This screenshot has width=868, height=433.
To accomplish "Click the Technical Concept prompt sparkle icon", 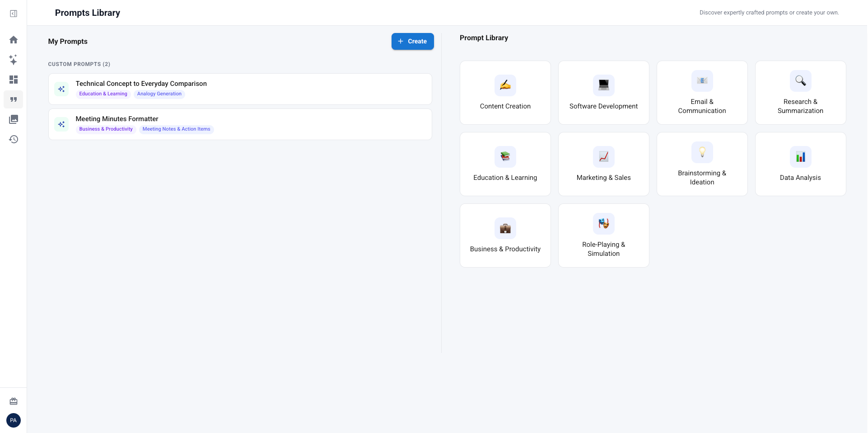I will click(61, 89).
